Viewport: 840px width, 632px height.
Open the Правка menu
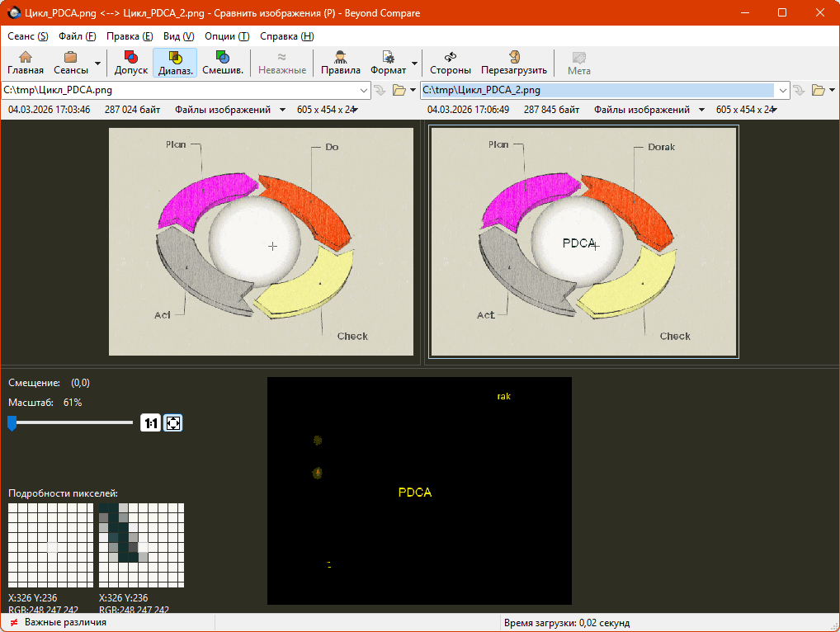(130, 36)
